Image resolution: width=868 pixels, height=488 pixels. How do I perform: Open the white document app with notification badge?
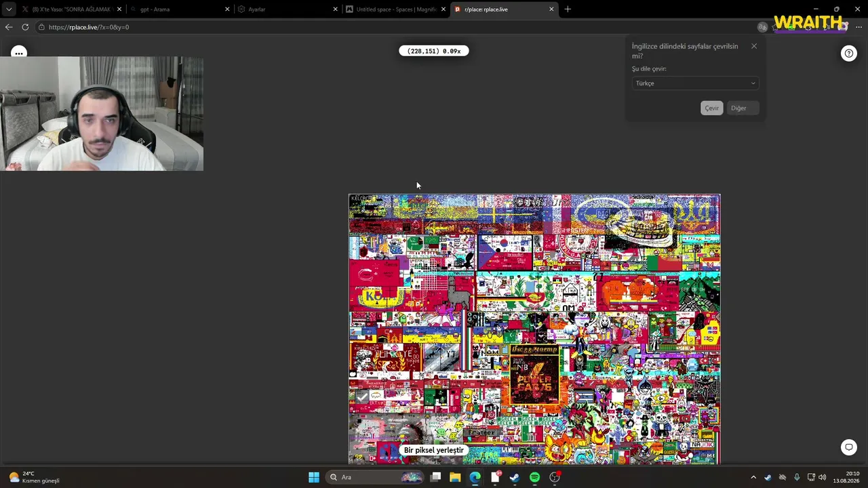(496, 477)
